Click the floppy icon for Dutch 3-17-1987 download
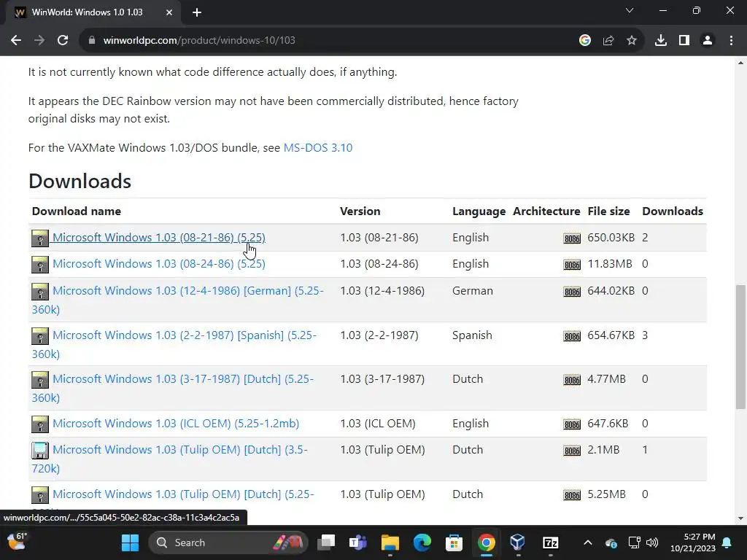747x560 pixels. [x=40, y=379]
